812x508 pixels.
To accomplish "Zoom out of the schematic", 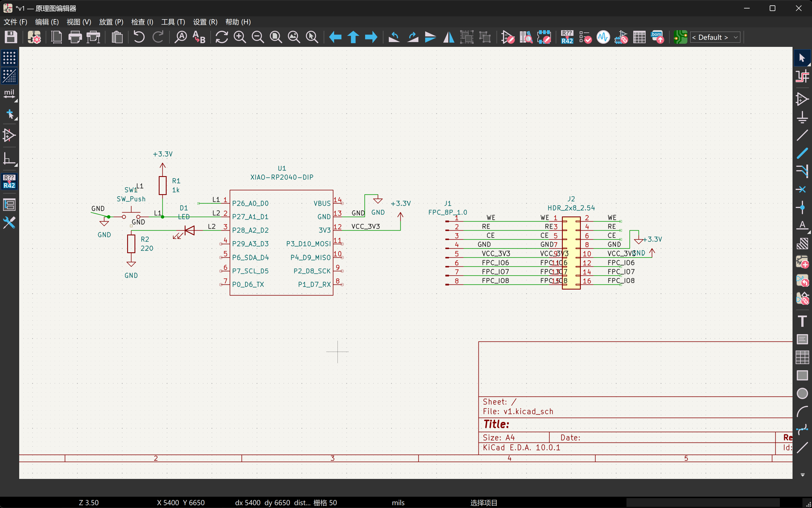I will pyautogui.click(x=258, y=37).
